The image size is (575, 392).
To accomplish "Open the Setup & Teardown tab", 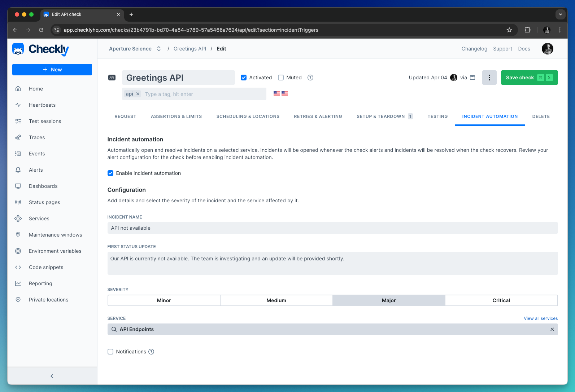I will [380, 116].
